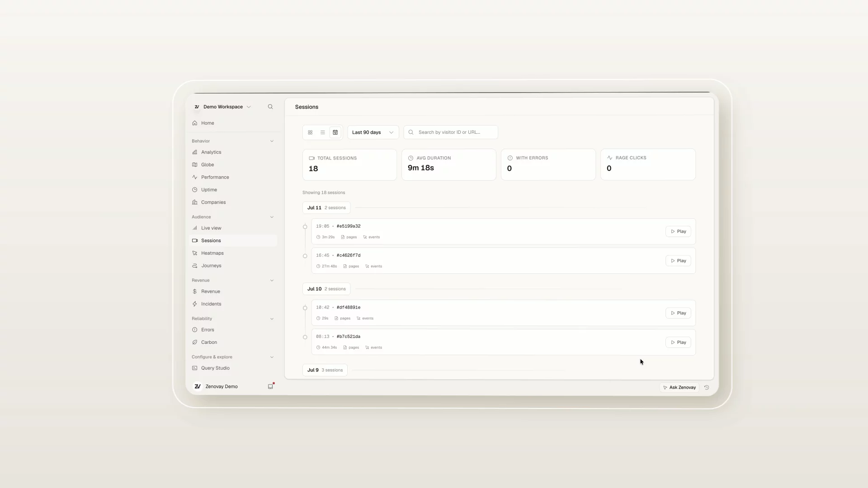Collapse the Audience section
Image resolution: width=868 pixels, height=488 pixels.
pos(272,217)
